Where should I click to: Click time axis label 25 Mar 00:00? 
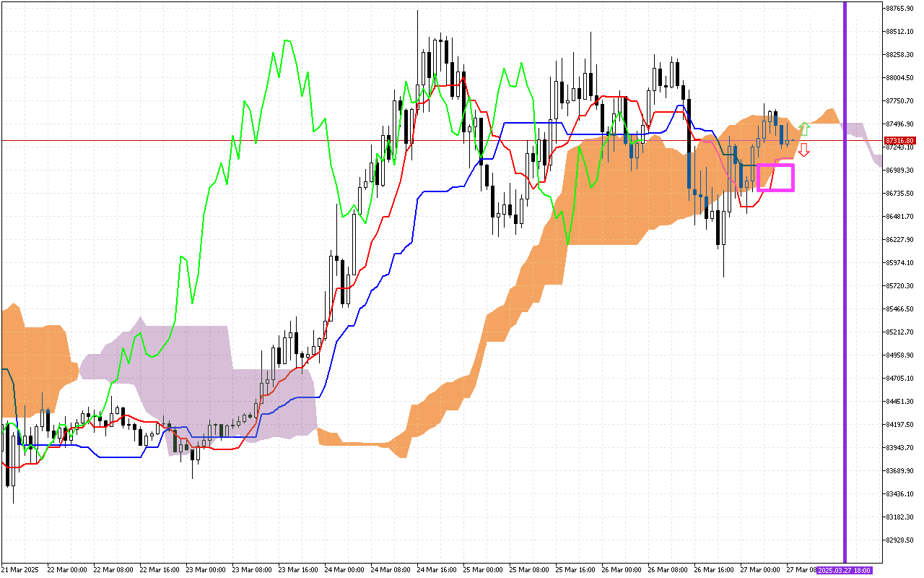pyautogui.click(x=483, y=570)
